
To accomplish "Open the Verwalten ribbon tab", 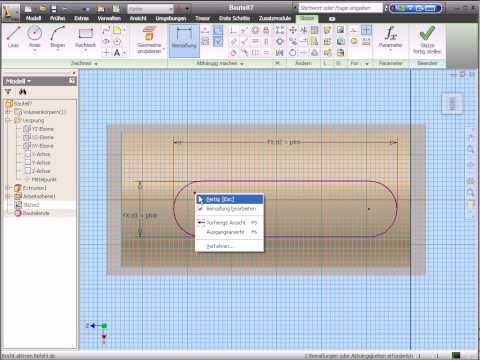I will 109,18.
